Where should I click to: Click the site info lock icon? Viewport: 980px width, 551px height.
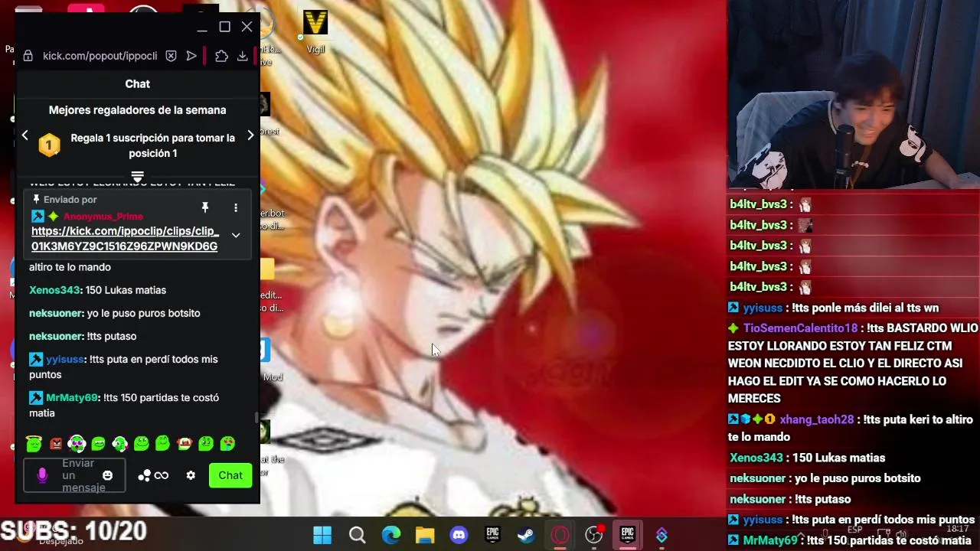click(28, 56)
